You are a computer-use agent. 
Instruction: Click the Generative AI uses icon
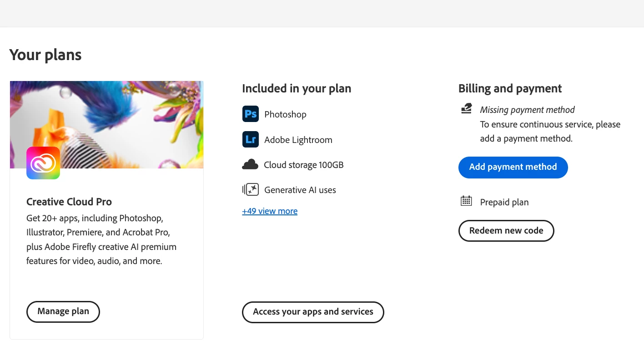click(x=250, y=189)
